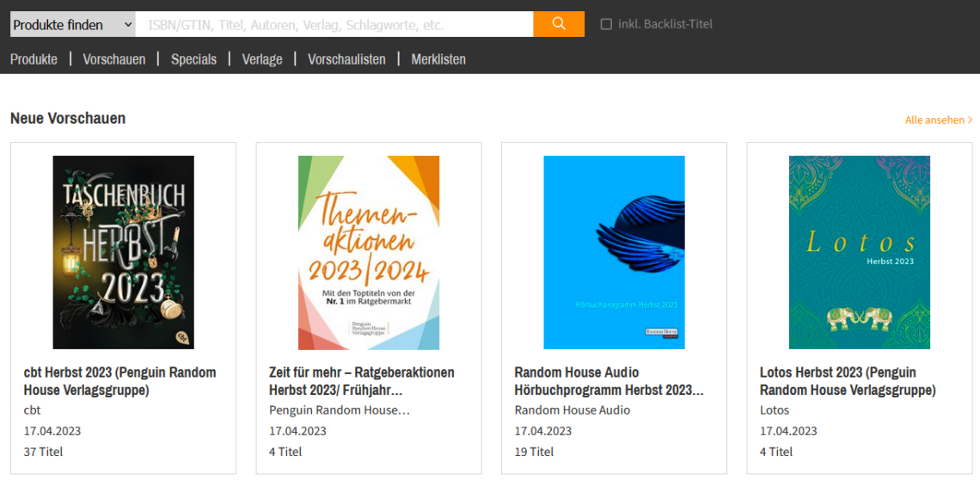Click Lotos Herbst 2023 title link

point(848,381)
